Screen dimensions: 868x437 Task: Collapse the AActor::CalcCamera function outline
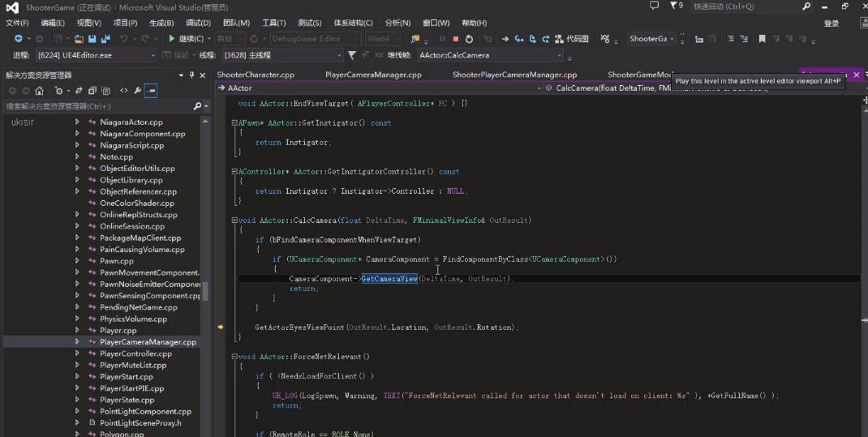click(x=234, y=221)
